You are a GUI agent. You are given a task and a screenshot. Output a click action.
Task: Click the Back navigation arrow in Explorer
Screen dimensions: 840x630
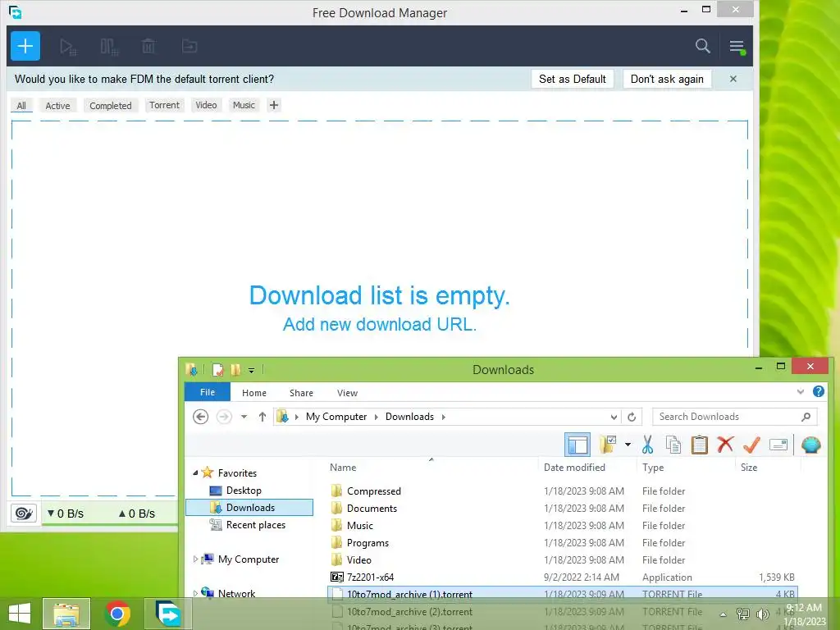200,417
